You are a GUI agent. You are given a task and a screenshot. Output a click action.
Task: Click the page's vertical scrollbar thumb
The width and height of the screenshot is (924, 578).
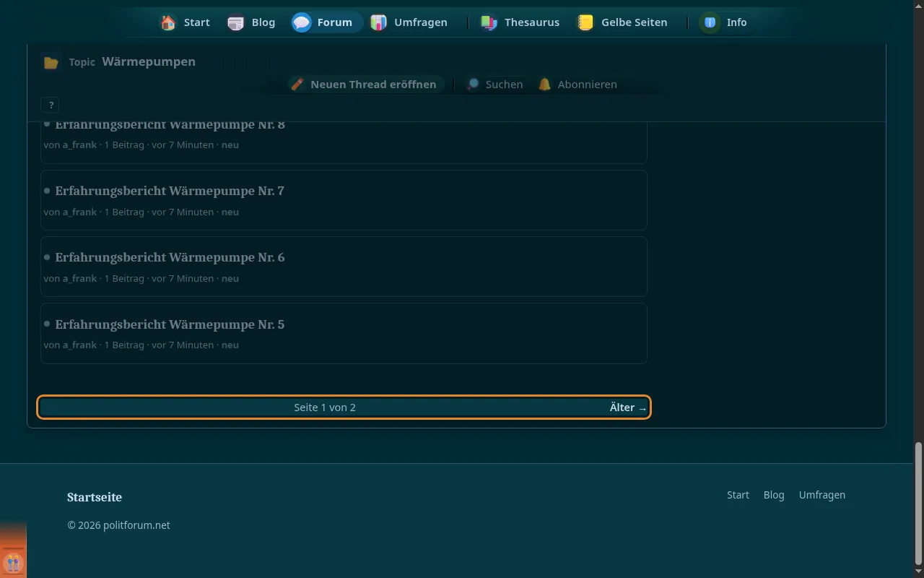tap(918, 504)
